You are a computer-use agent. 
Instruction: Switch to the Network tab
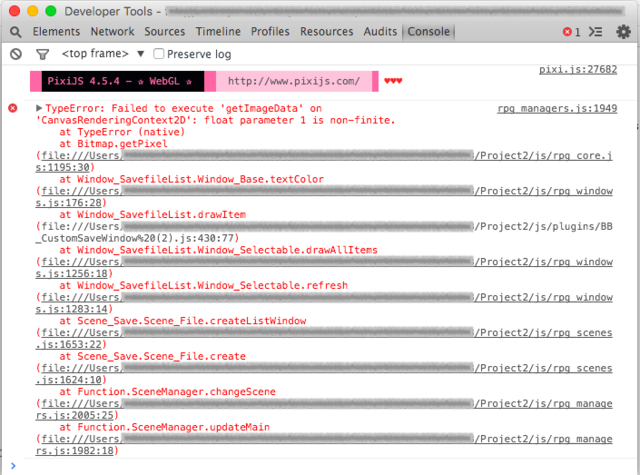point(112,31)
